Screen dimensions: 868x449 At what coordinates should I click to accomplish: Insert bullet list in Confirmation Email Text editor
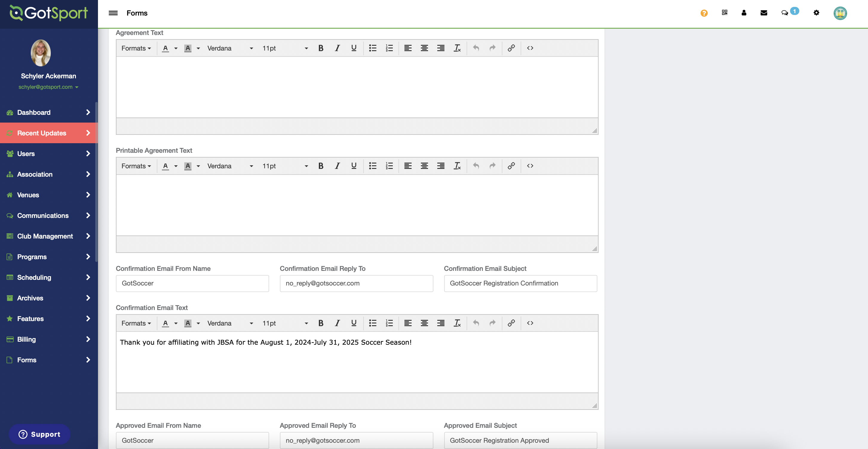(x=373, y=323)
